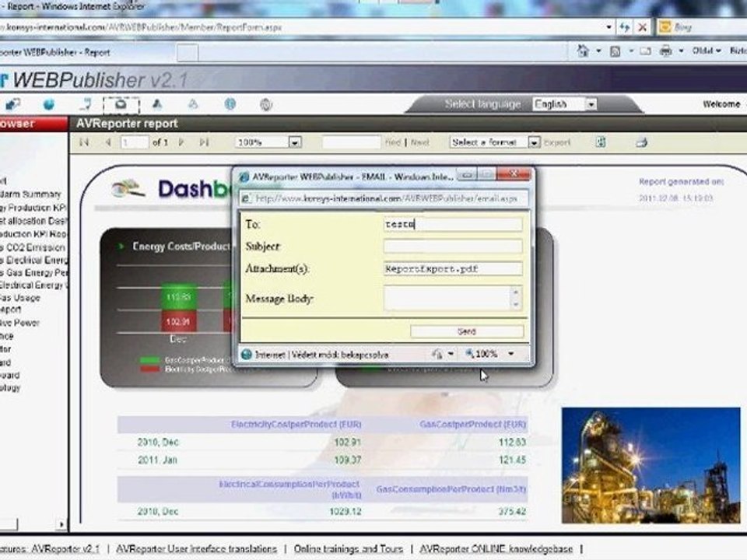Click the blue globe toolbar icon
747x560 pixels.
click(x=48, y=103)
